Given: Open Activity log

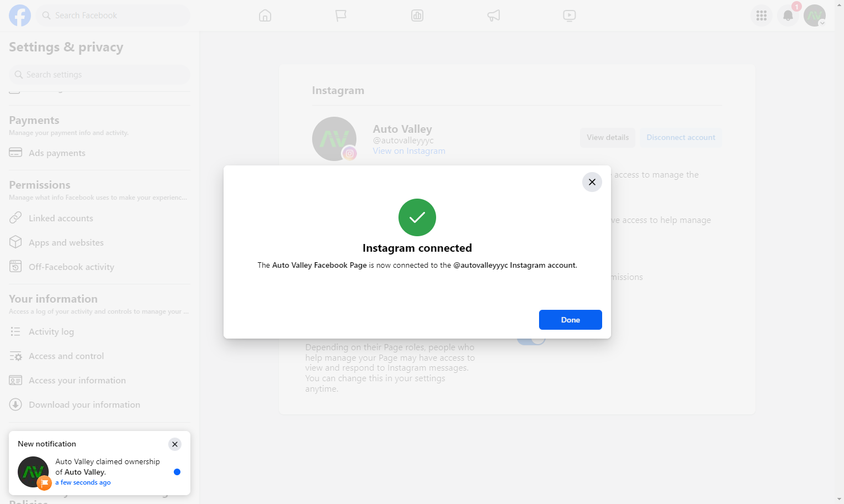Looking at the screenshot, I should [100, 331].
